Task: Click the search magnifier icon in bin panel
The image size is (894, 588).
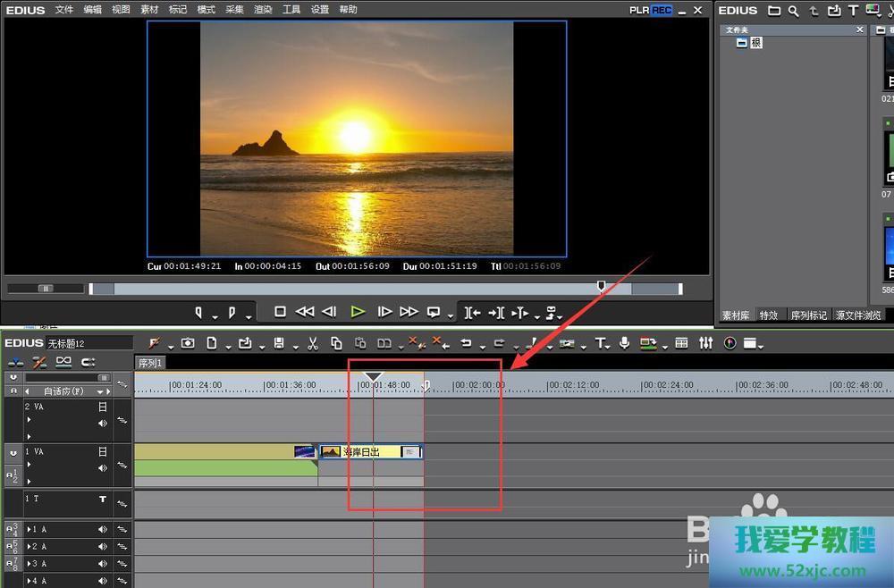Action: [x=794, y=11]
